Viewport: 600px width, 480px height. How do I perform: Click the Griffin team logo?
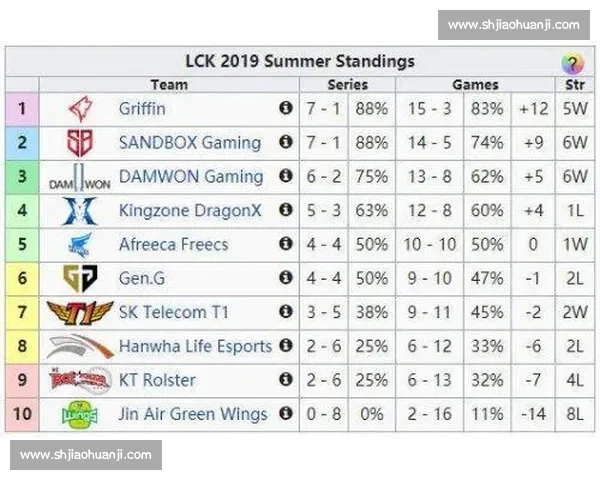(x=79, y=108)
